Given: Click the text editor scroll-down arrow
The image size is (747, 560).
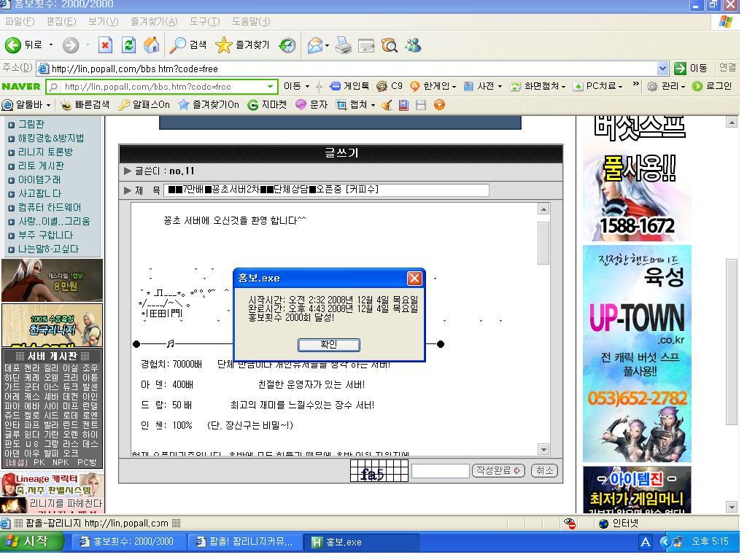Looking at the screenshot, I should point(543,449).
